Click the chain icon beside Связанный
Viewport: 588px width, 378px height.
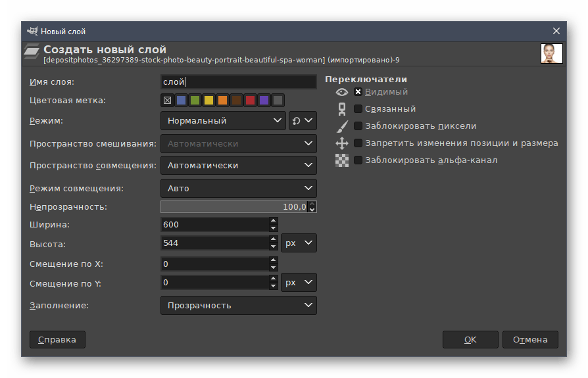pos(341,109)
